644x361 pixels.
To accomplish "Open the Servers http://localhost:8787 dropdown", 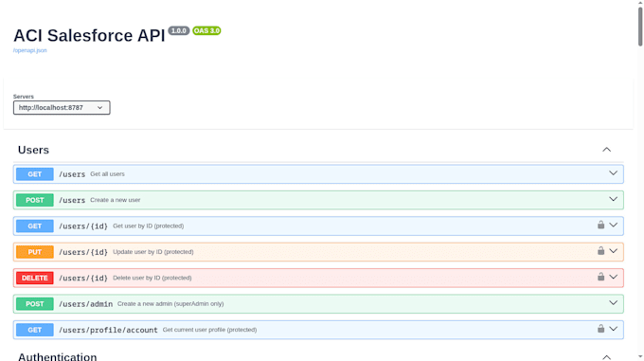I will 62,108.
